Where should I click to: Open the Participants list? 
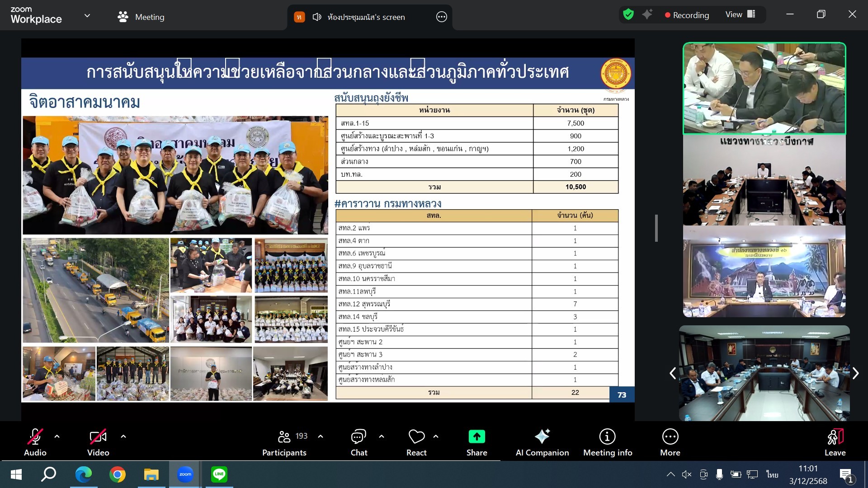[x=284, y=442]
